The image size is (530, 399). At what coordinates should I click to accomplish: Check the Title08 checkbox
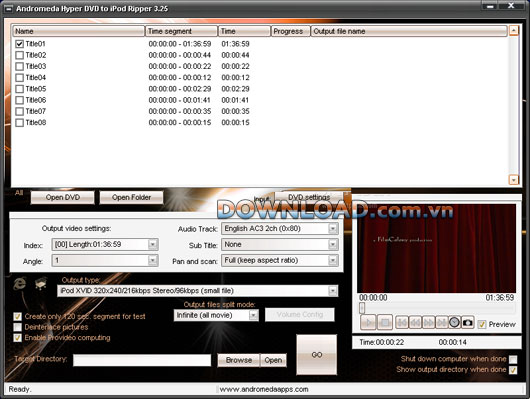(20, 122)
